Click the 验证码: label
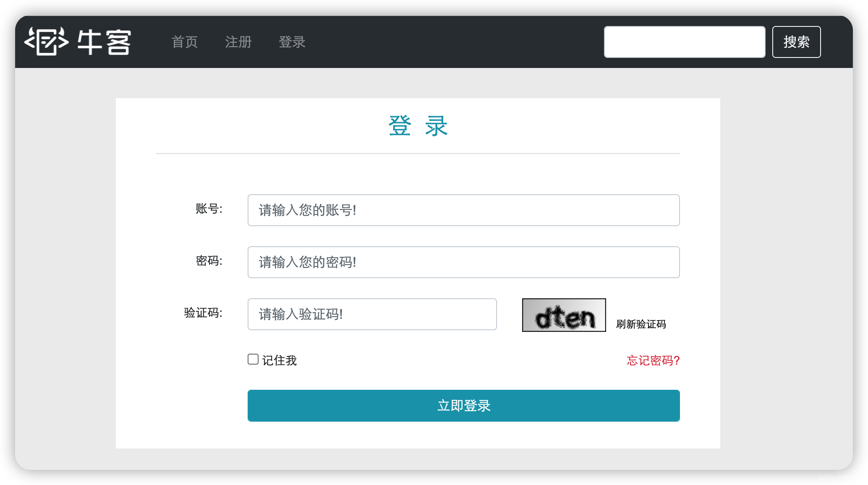This screenshot has width=868, height=485. (203, 313)
